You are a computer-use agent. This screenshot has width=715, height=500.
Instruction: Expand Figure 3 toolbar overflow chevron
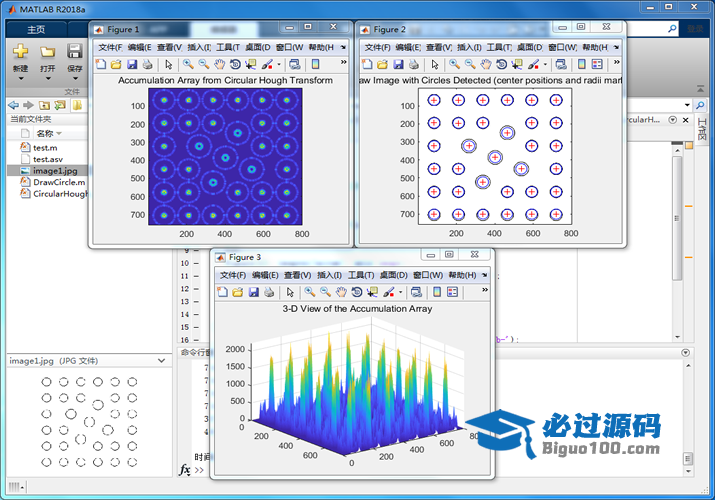tap(485, 290)
